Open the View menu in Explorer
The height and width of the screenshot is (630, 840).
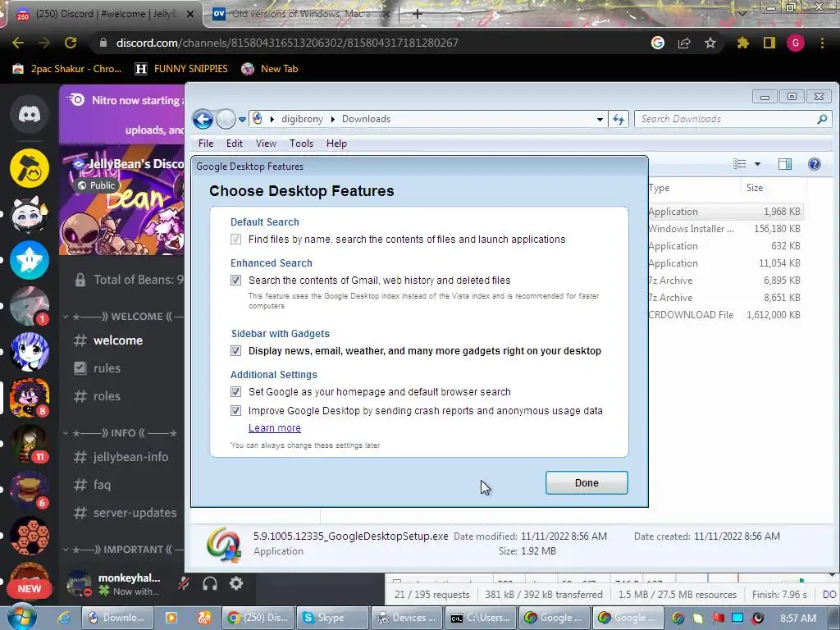coord(266,144)
